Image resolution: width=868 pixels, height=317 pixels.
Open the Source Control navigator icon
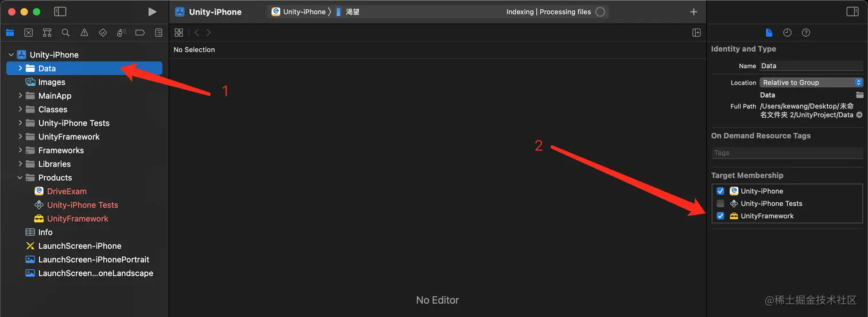tap(28, 33)
